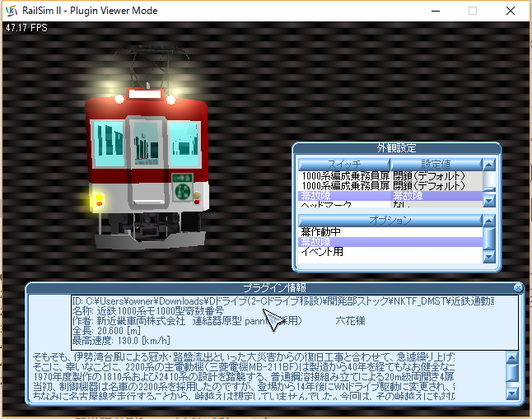Select the second 1000系編成乗務員扉 switch row
This screenshot has height=419, width=532.
[x=390, y=185]
